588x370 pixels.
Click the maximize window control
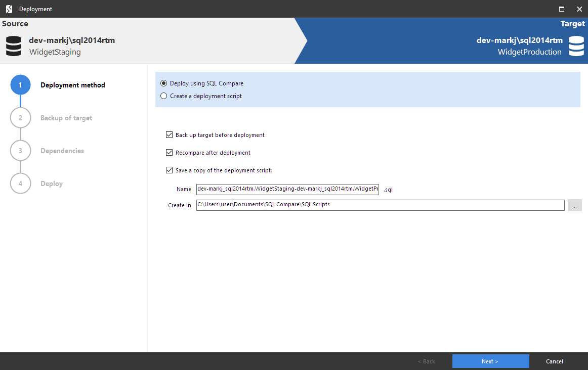[561, 9]
